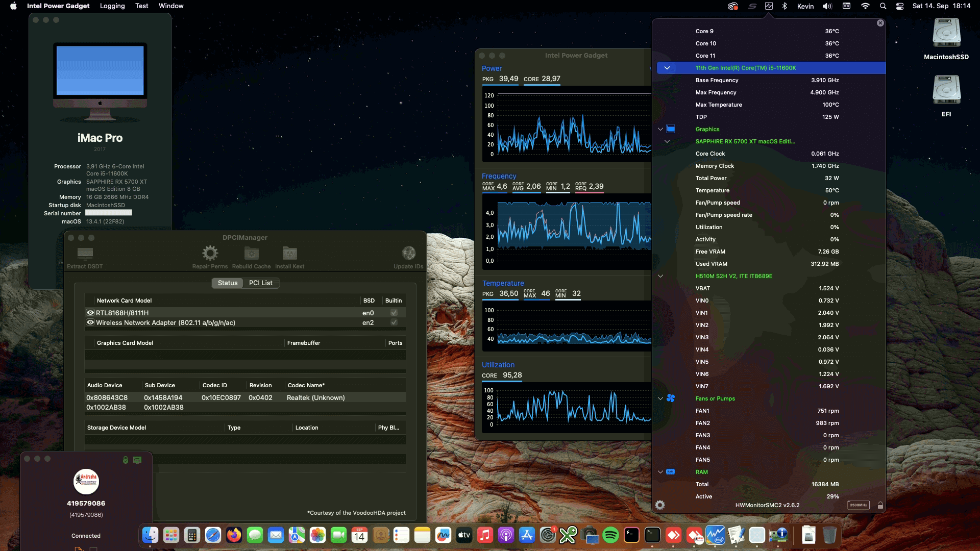Open the MacintoshSSD desktop drive
The image size is (980, 551).
point(946,34)
